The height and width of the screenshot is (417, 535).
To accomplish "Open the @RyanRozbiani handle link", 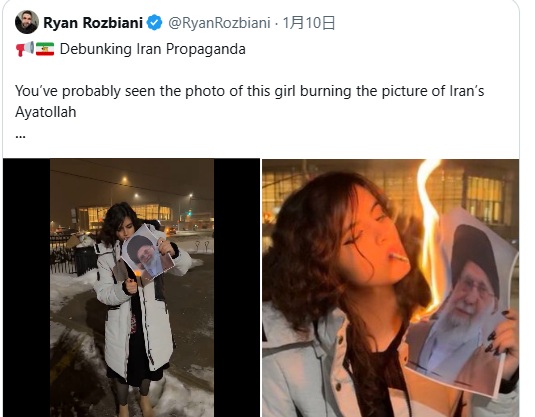I will [219, 23].
